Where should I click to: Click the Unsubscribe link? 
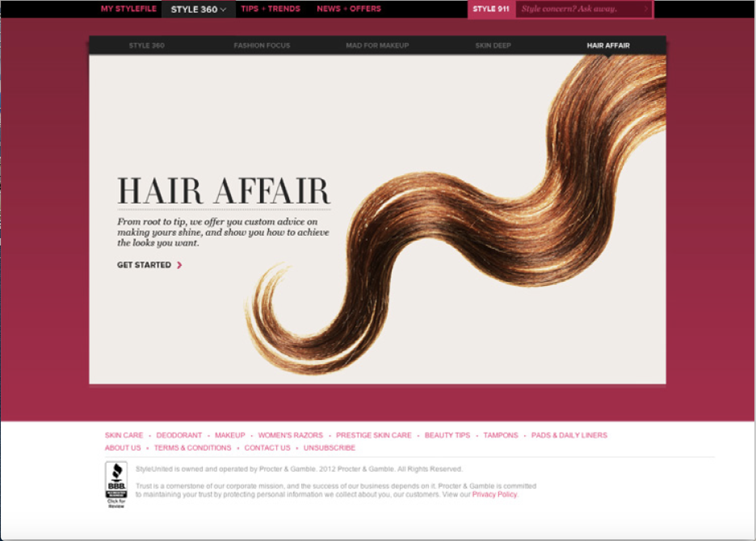point(330,448)
